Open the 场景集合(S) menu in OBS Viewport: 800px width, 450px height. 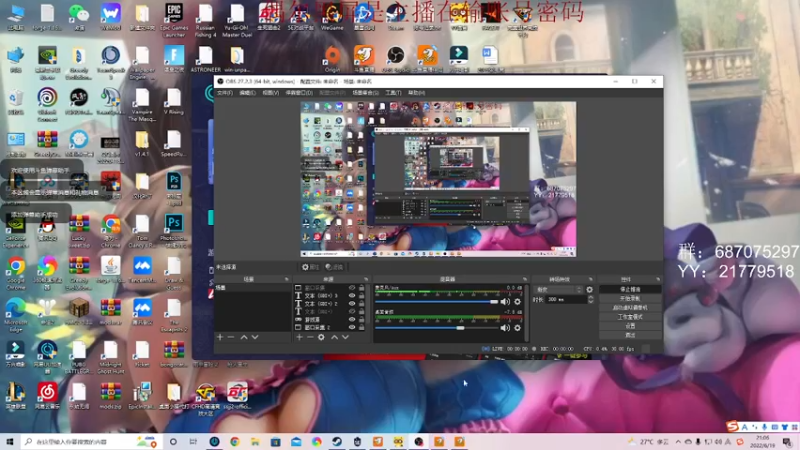coord(365,93)
